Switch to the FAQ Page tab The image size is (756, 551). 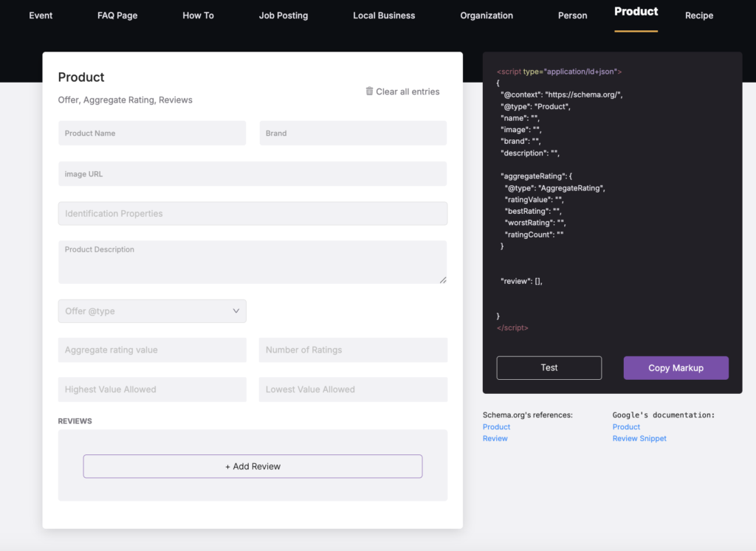click(x=117, y=15)
